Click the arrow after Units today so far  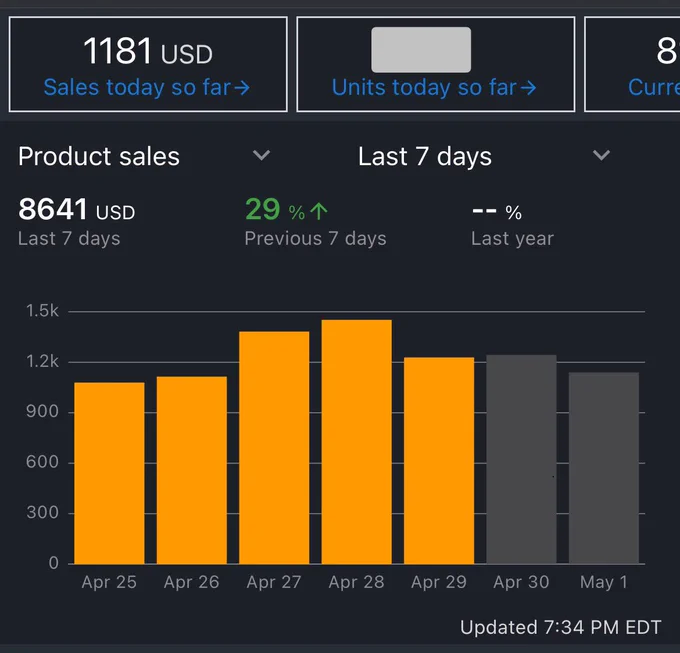tap(529, 88)
